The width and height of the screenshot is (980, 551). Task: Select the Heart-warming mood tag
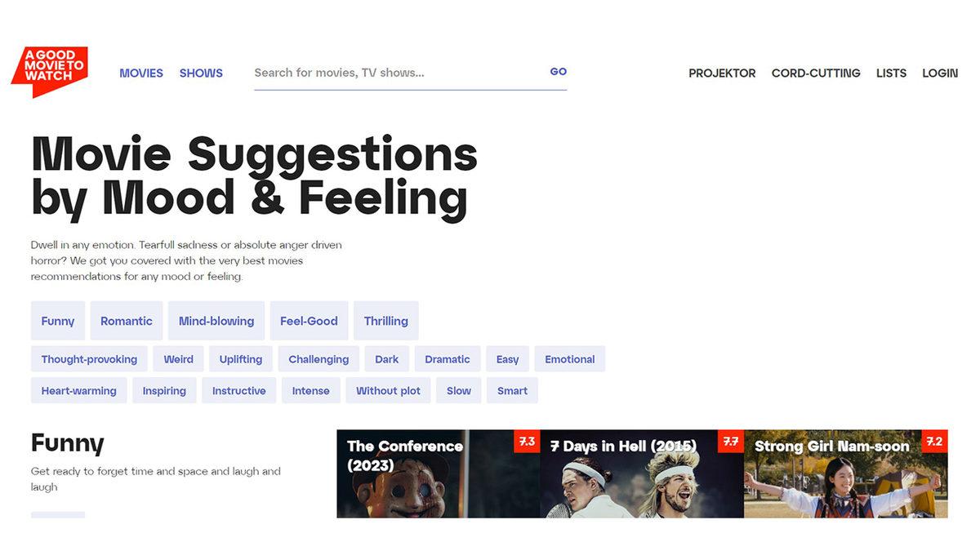click(79, 390)
